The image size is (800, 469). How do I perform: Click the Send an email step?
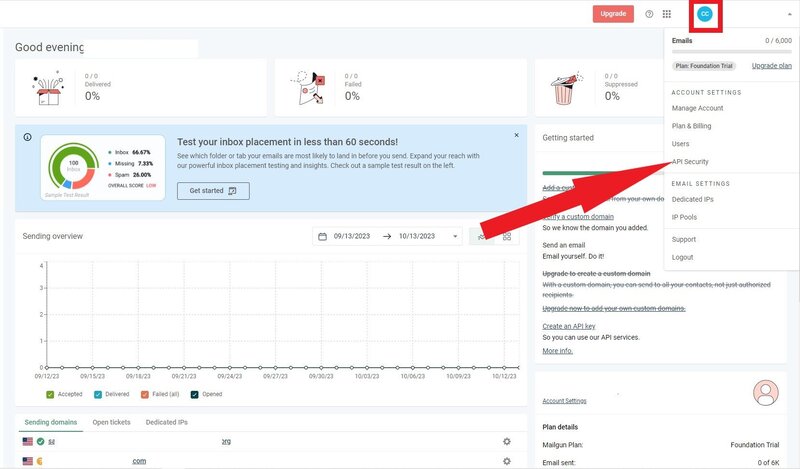(564, 245)
